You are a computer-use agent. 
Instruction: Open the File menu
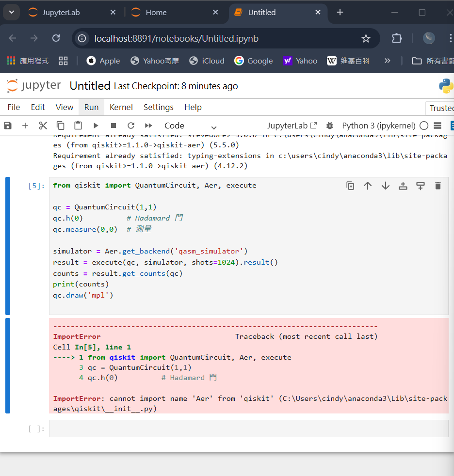click(x=14, y=107)
